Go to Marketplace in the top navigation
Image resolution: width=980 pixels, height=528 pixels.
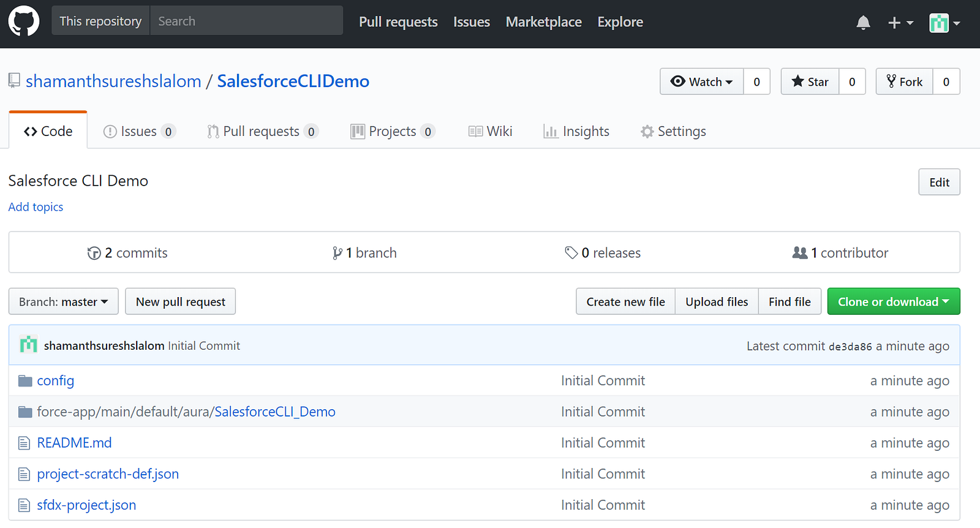tap(543, 22)
